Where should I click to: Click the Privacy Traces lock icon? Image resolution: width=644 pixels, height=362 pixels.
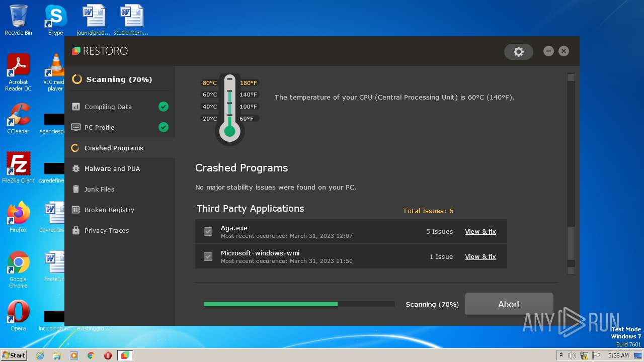pyautogui.click(x=76, y=230)
